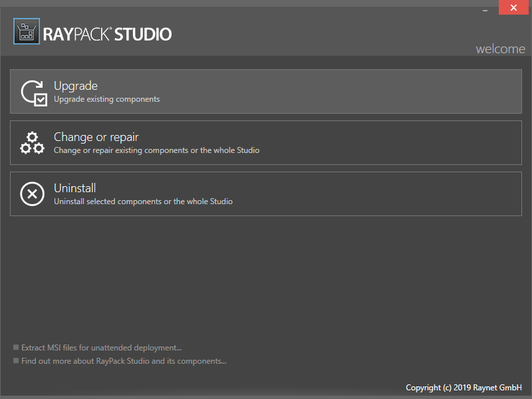Viewport: 532px width, 399px height.
Task: Pick the Uninstall heading
Action: click(x=75, y=188)
